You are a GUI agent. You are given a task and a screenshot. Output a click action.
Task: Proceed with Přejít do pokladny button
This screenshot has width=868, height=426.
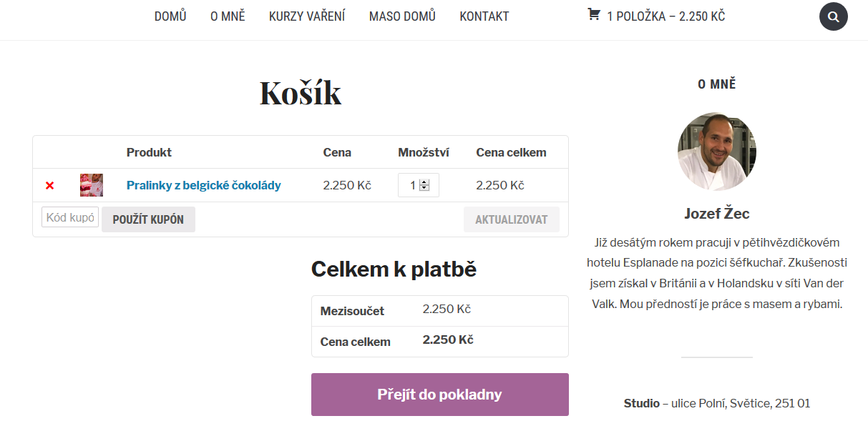click(x=439, y=395)
